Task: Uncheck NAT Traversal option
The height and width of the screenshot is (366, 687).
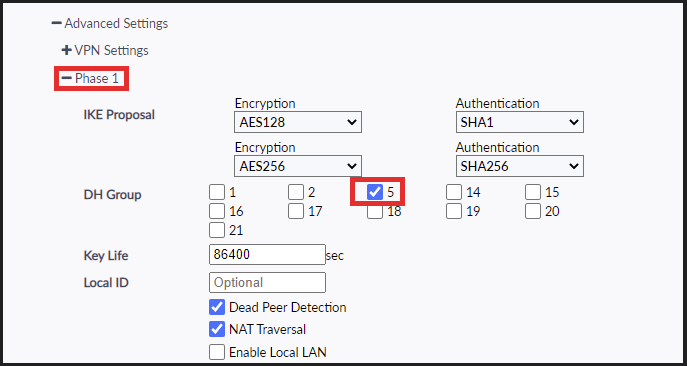Action: 217,329
